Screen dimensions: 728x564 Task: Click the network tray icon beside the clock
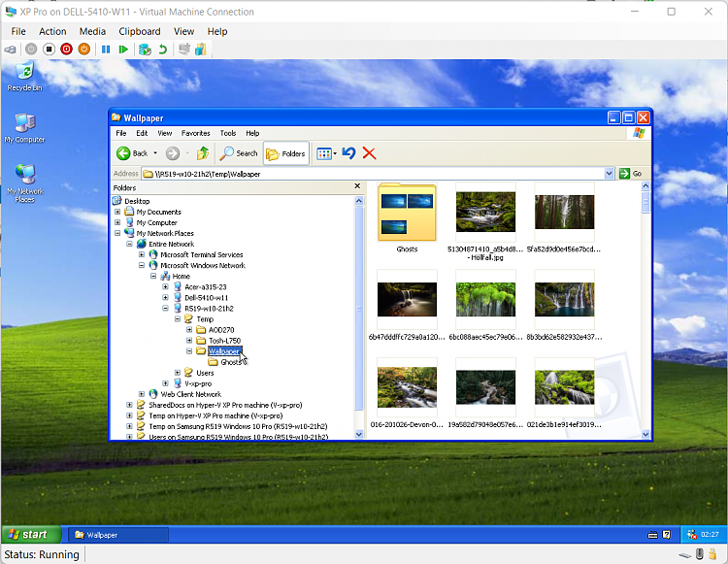pyautogui.click(x=691, y=535)
